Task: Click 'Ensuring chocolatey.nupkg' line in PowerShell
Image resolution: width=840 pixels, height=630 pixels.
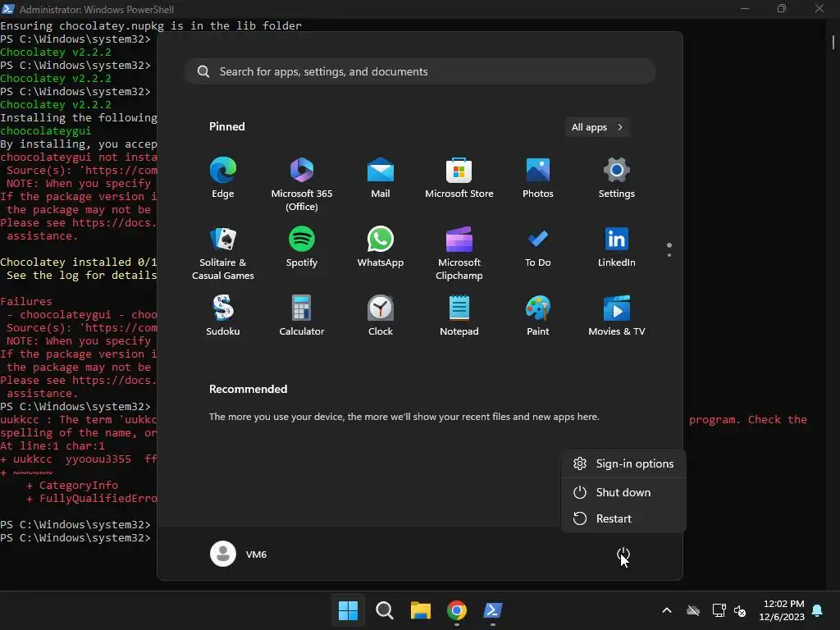Action: tap(151, 25)
